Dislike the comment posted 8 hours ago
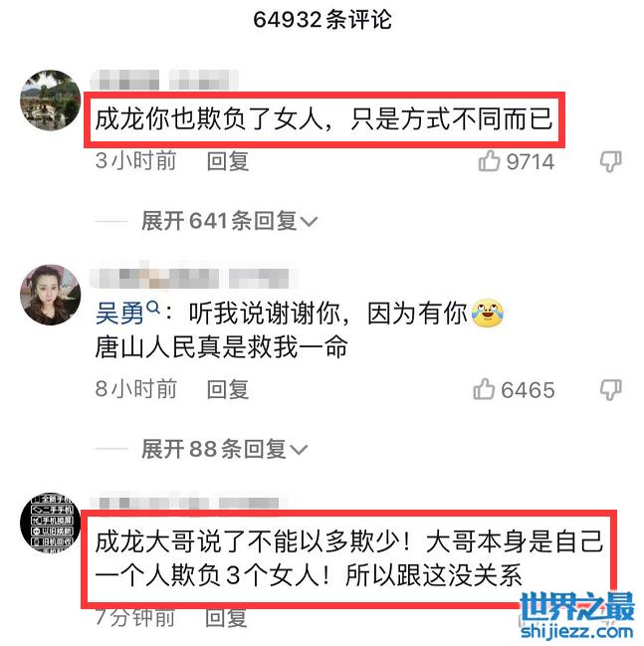Viewport: 644px width, 646px height. (x=610, y=390)
